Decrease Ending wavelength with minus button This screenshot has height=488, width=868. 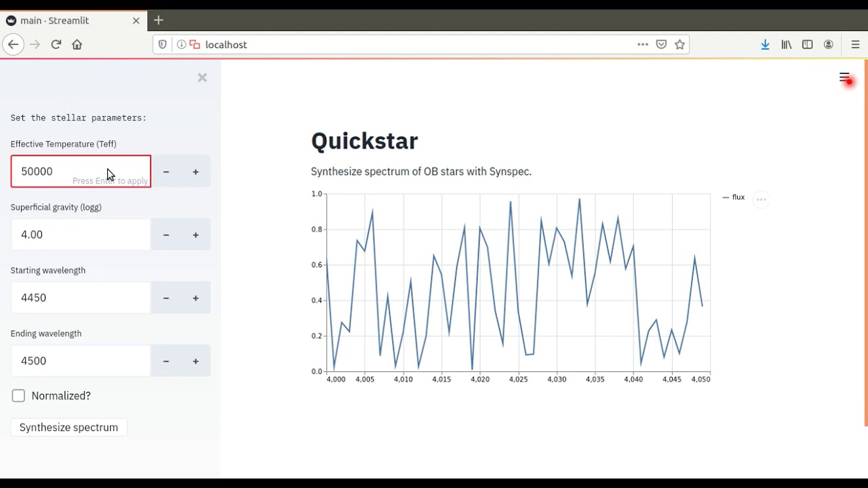tap(166, 361)
